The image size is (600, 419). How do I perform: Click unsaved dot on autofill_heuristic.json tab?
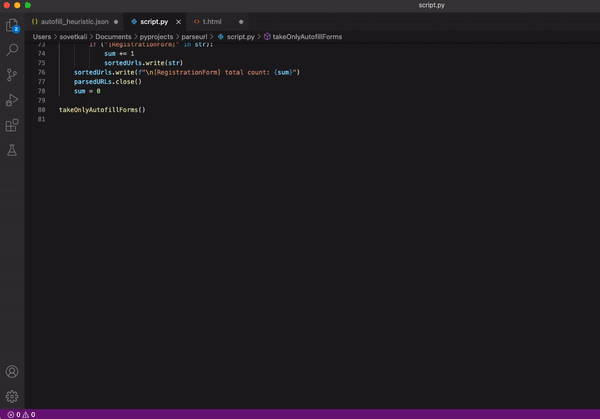(116, 22)
